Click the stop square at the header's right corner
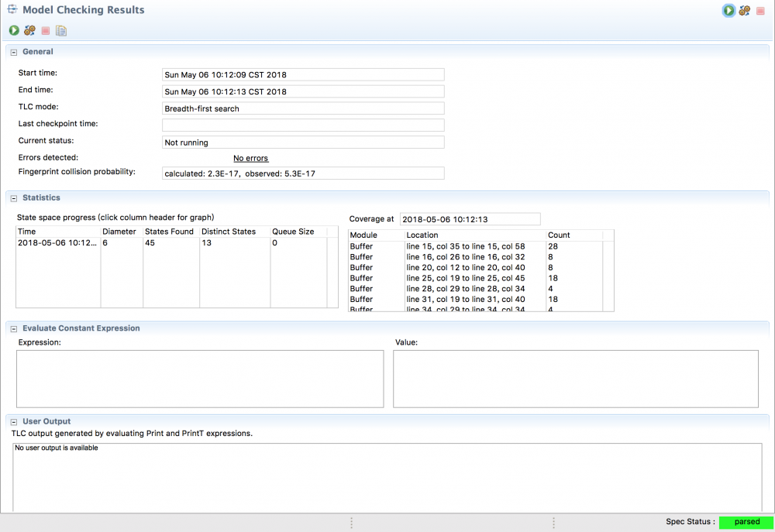The height and width of the screenshot is (532, 775). (760, 10)
